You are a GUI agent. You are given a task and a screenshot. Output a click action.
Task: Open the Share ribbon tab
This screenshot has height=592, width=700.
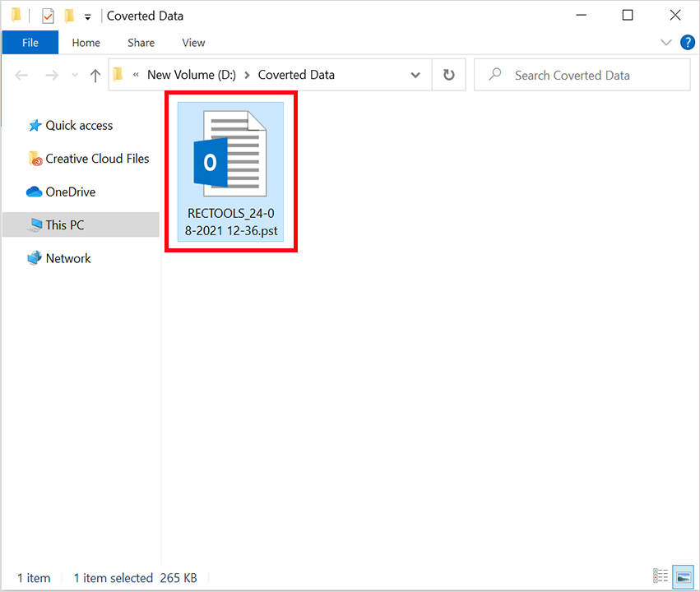(x=141, y=43)
